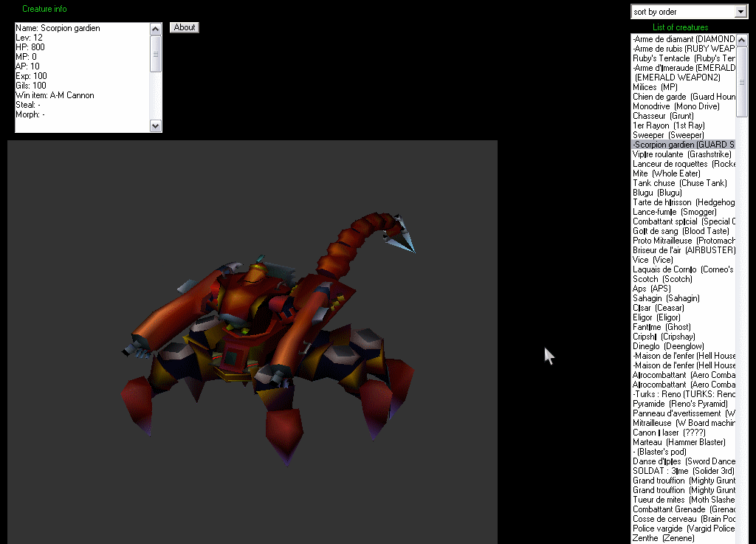This screenshot has width=756, height=544.
Task: Click the About button
Action: tap(184, 27)
